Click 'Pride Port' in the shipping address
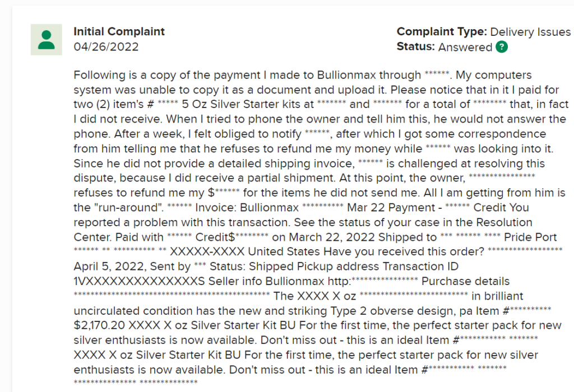Image resolution: width=574 pixels, height=392 pixels. coord(530,237)
